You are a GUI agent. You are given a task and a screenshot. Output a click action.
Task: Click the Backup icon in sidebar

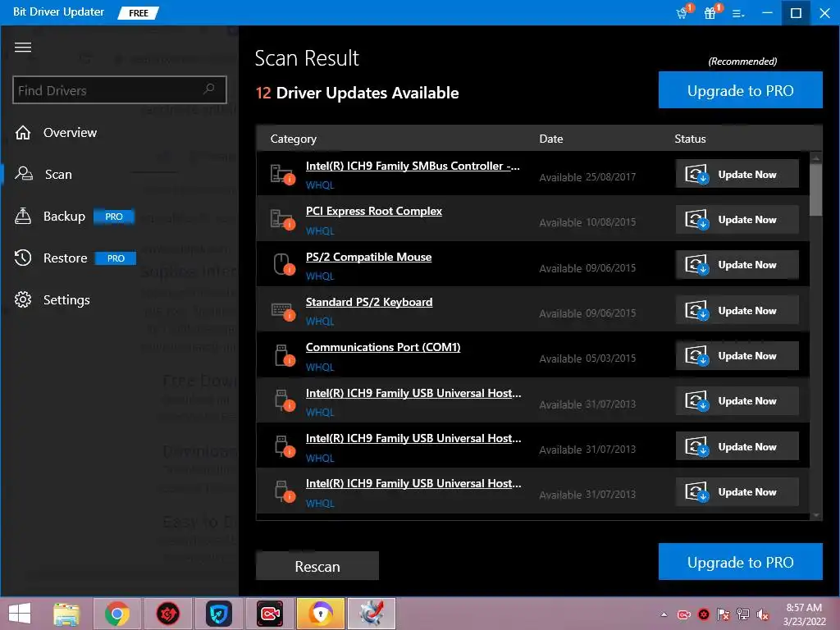pyautogui.click(x=22, y=216)
